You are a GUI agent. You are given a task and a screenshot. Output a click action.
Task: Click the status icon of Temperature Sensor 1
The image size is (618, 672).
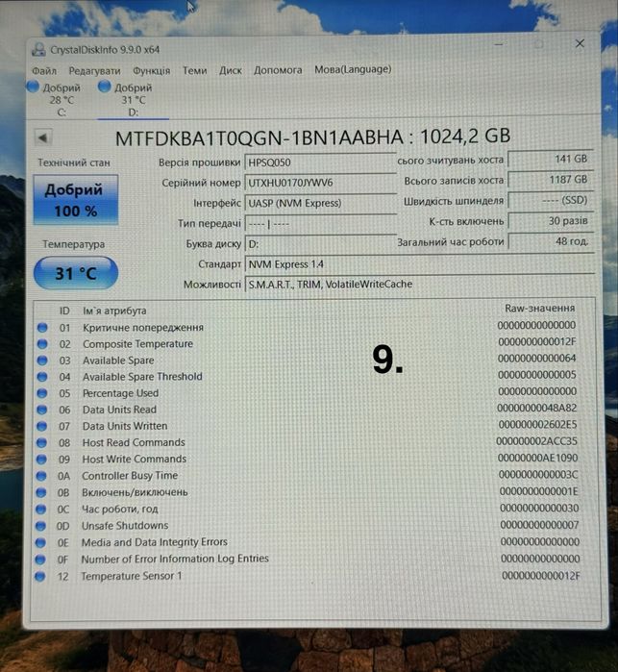coord(40,577)
